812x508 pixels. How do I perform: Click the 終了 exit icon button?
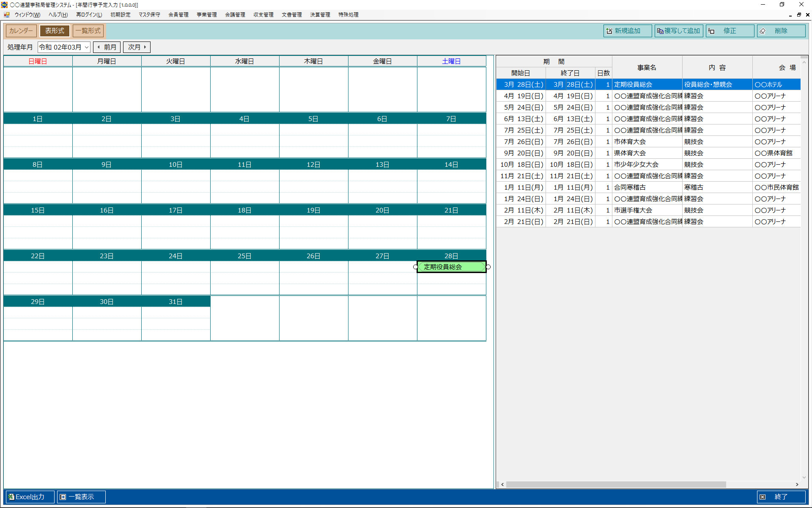781,497
